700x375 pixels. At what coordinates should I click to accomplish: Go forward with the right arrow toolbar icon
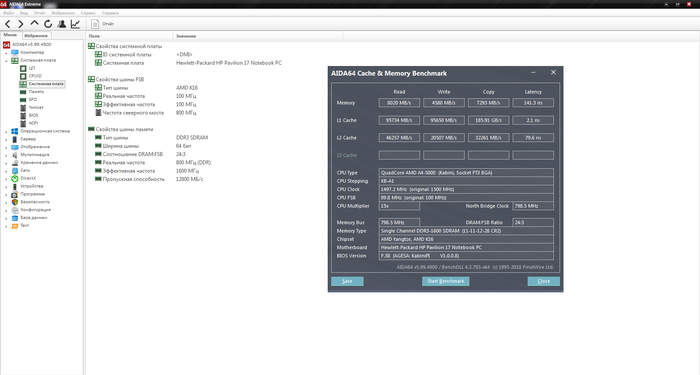click(x=21, y=24)
